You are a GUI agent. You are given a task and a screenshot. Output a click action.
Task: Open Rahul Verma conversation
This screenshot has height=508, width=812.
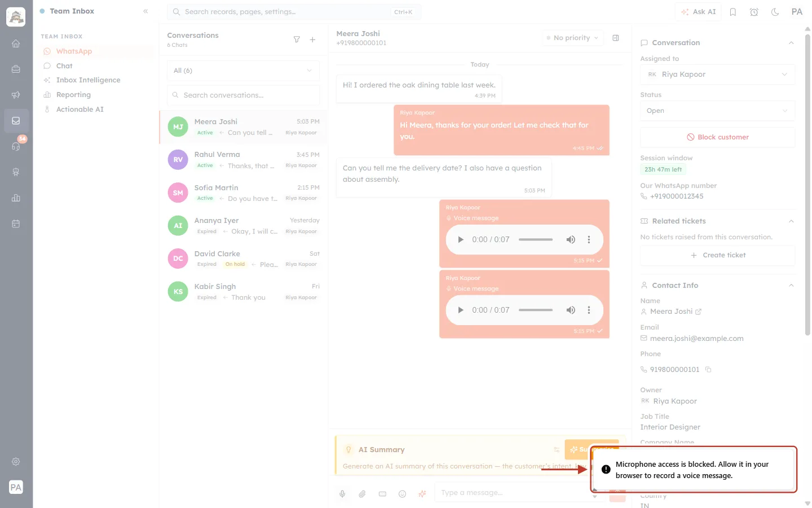click(243, 160)
